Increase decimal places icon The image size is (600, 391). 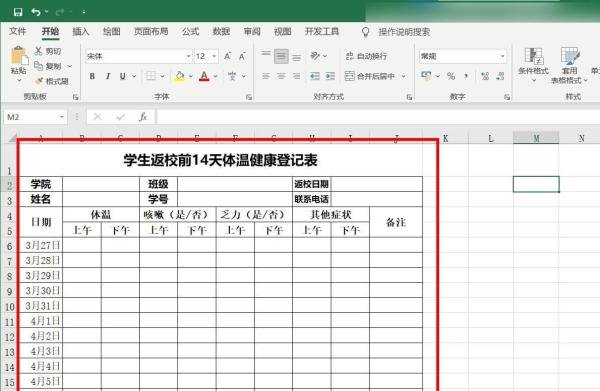tap(485, 76)
